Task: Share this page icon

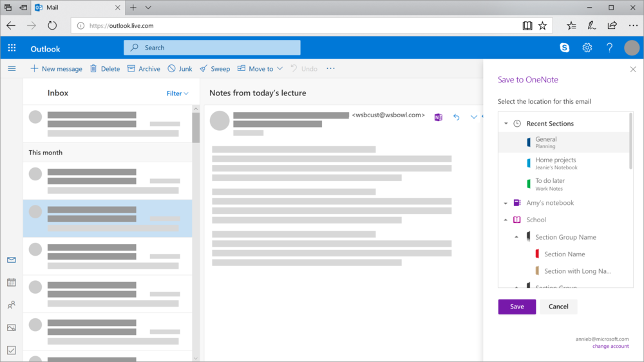Action: click(612, 26)
